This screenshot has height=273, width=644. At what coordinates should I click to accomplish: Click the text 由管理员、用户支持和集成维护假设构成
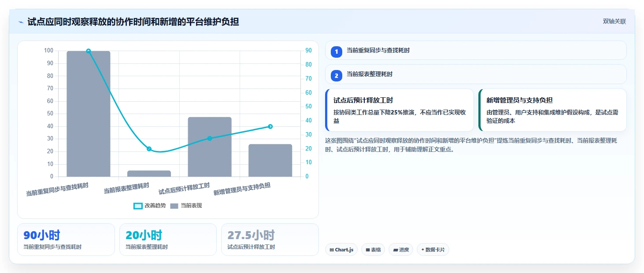539,112
